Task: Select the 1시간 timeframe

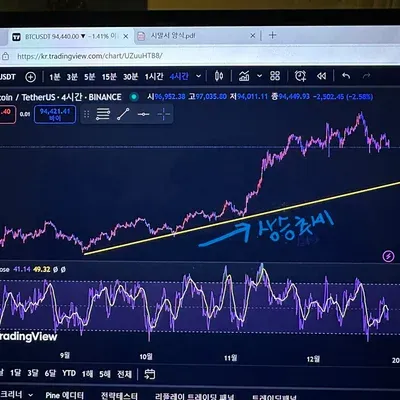Action: pyautogui.click(x=154, y=77)
